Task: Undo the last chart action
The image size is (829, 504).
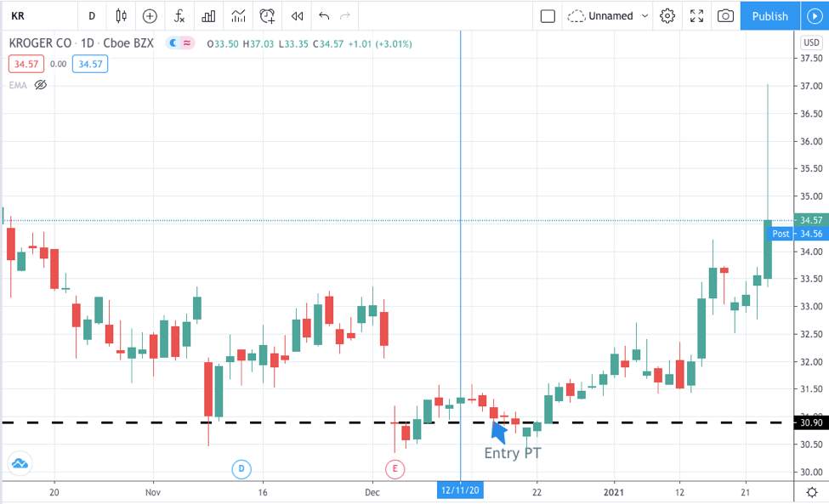Action: tap(324, 16)
